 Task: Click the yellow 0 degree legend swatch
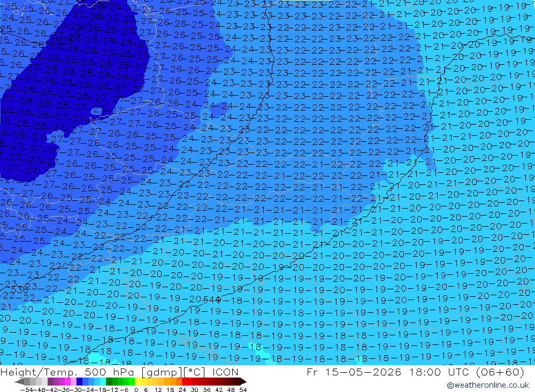tap(137, 381)
